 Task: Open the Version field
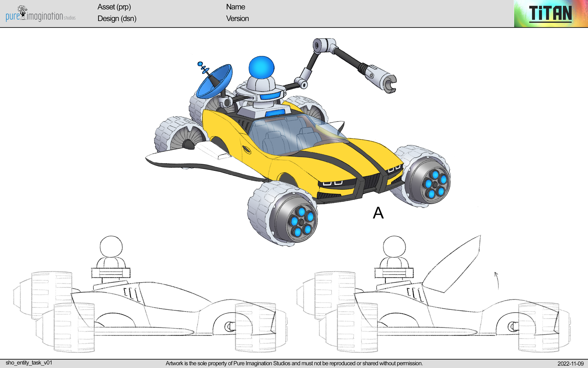point(238,19)
